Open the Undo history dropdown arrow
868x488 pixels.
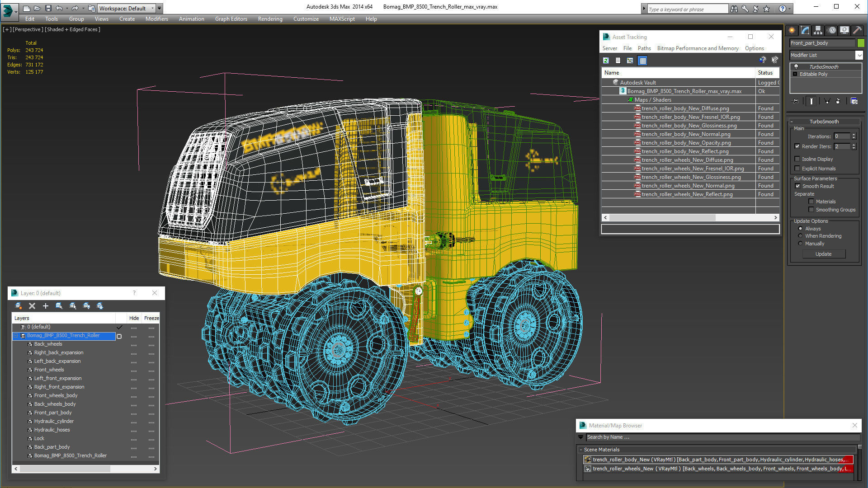pyautogui.click(x=67, y=8)
